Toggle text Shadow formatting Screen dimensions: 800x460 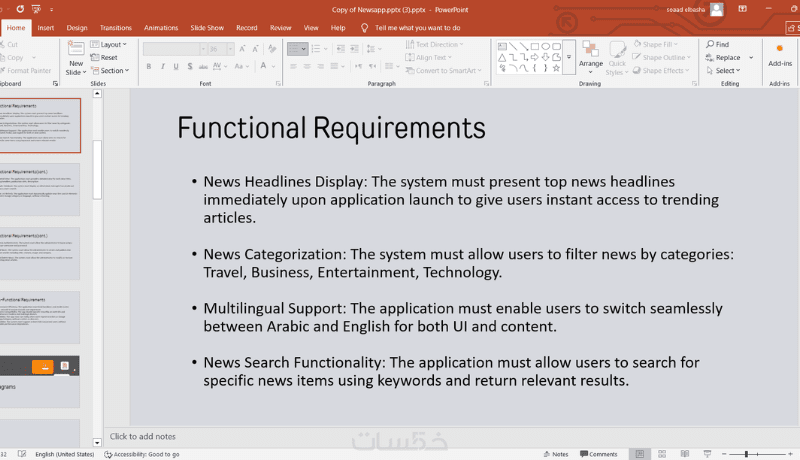(190, 66)
